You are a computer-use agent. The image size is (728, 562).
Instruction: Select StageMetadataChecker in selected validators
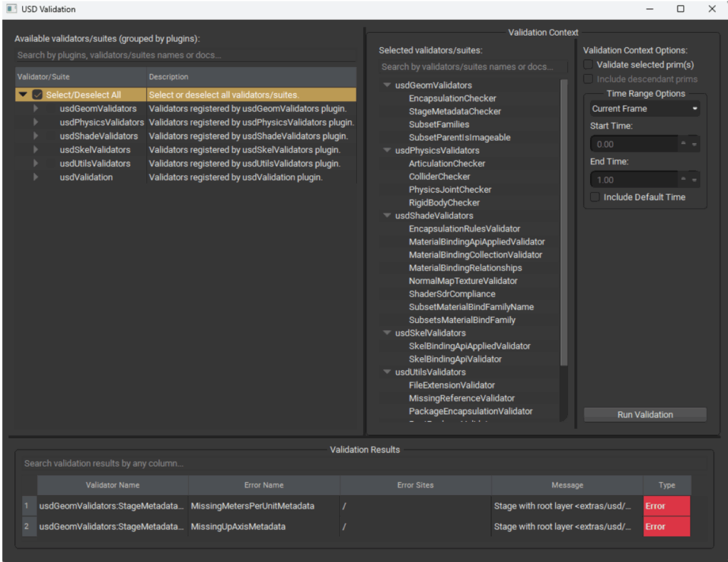click(x=454, y=112)
